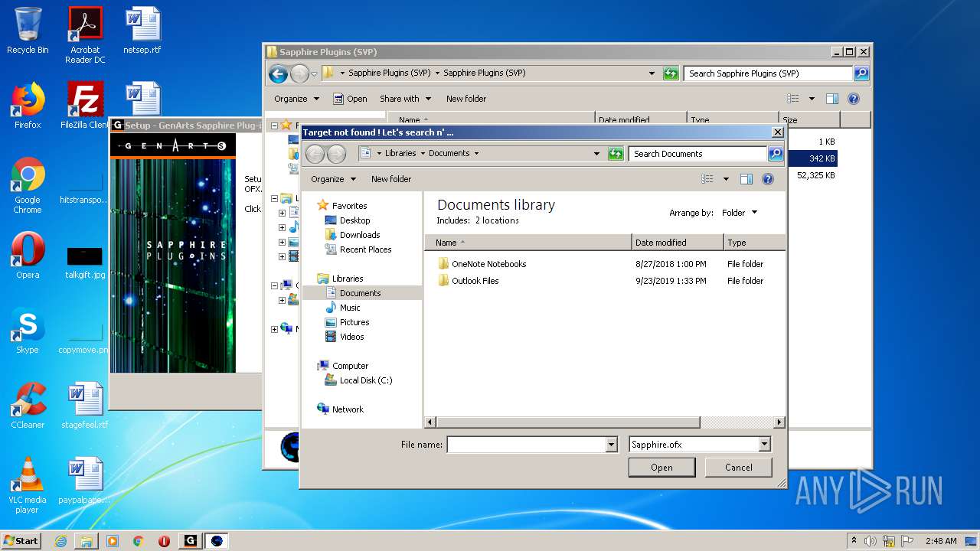Sort by Date modified column header
The width and height of the screenshot is (980, 551).
(678, 243)
